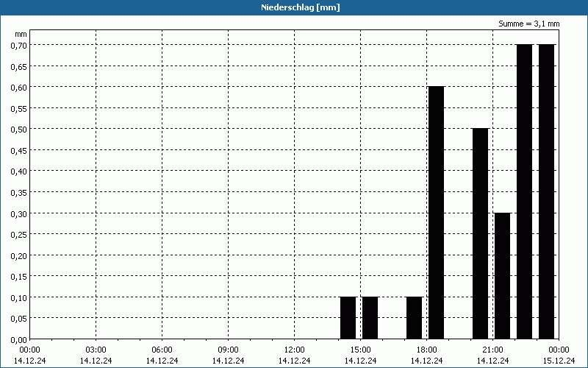Click the 18:00 time axis label
This screenshot has width=588, height=368.
427,350
